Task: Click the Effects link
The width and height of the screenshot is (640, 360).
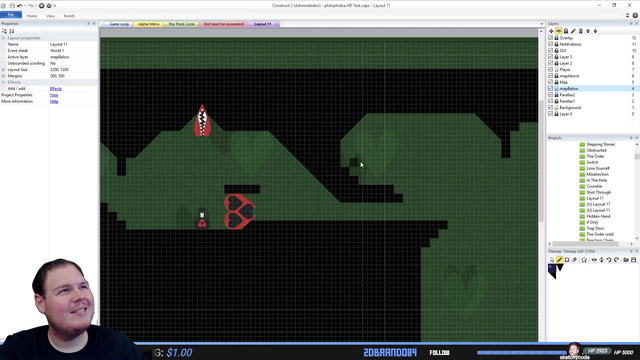Action: 56,89
